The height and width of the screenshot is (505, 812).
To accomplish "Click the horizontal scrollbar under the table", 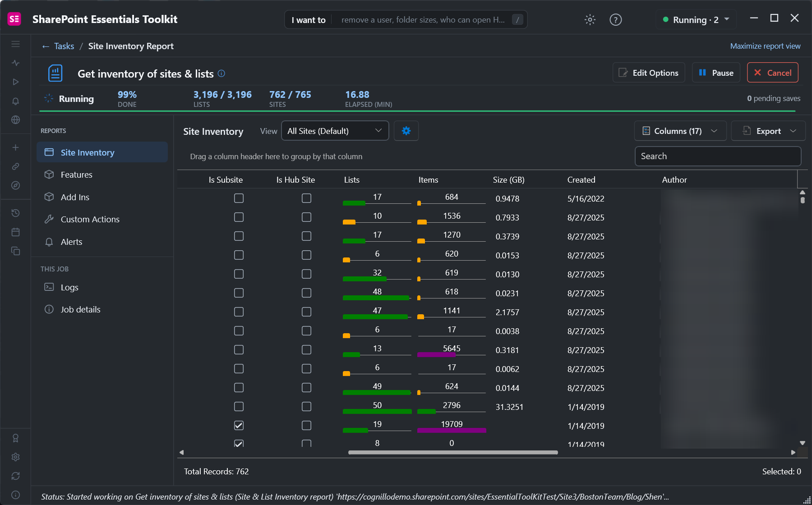I will [x=453, y=452].
